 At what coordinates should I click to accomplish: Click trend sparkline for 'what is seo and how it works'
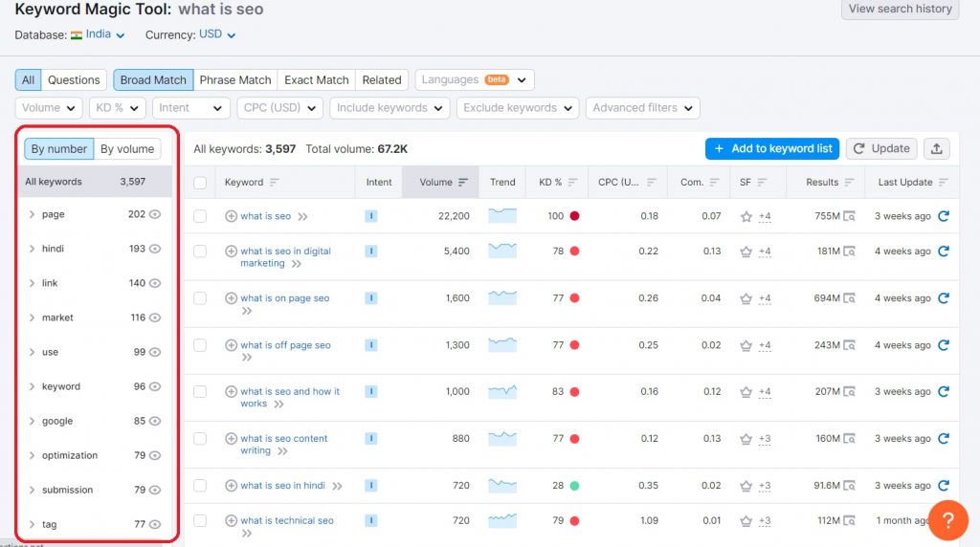pyautogui.click(x=502, y=391)
